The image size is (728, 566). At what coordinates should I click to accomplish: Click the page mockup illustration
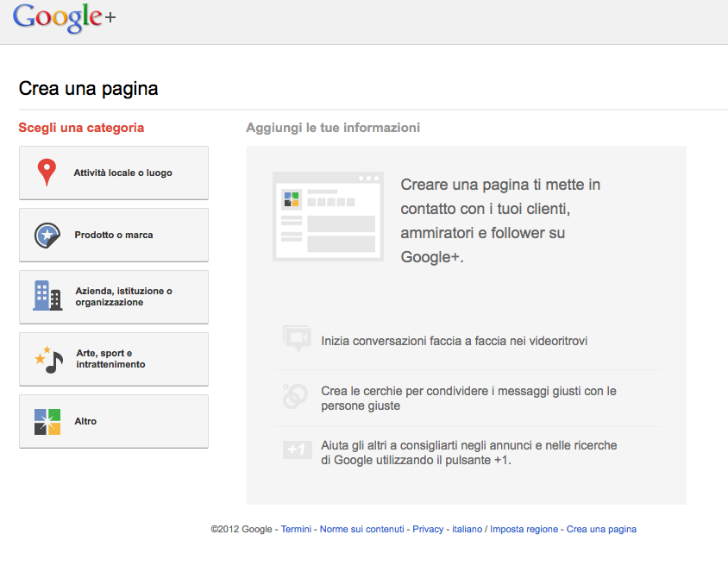[328, 217]
